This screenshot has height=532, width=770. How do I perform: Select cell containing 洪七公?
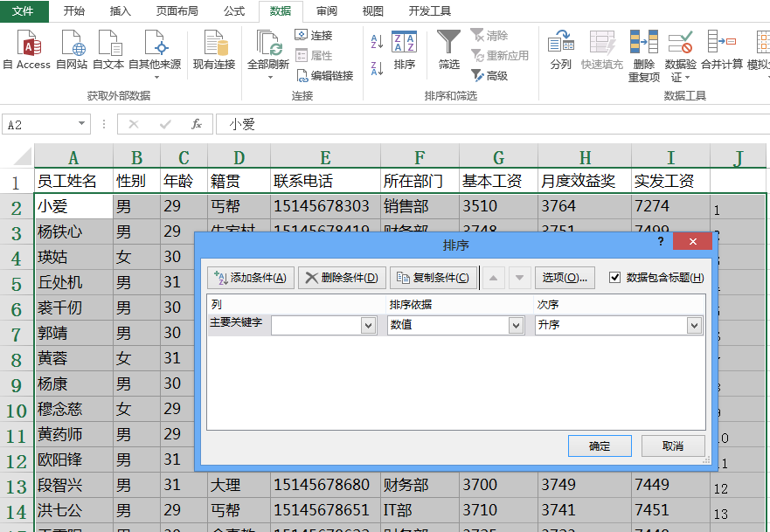(73, 510)
